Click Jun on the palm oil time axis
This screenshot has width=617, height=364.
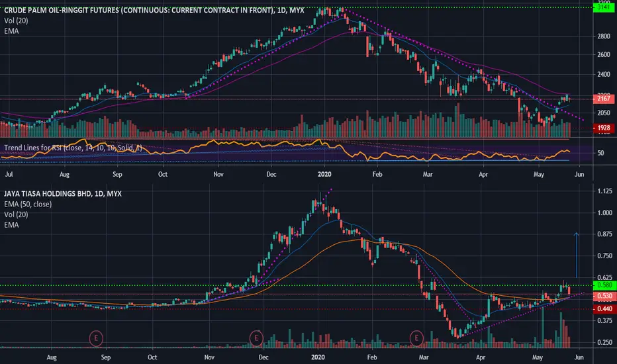(x=579, y=174)
